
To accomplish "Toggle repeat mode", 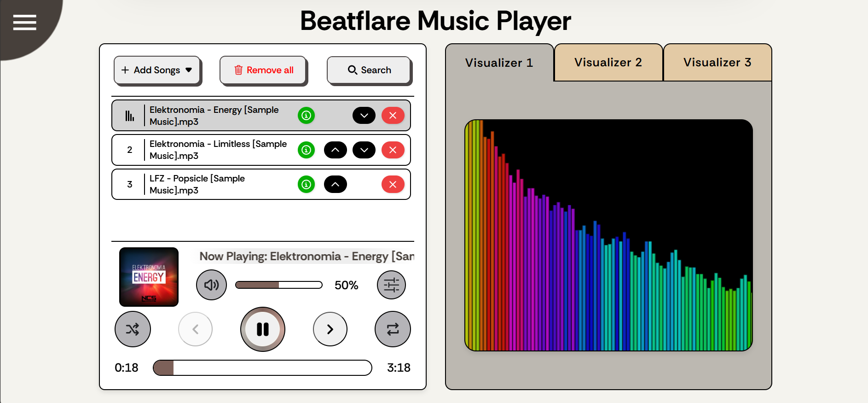I will [x=393, y=329].
